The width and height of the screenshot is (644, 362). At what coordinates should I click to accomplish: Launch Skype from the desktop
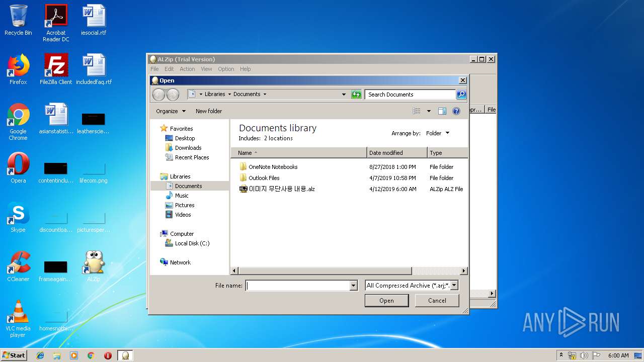18,217
